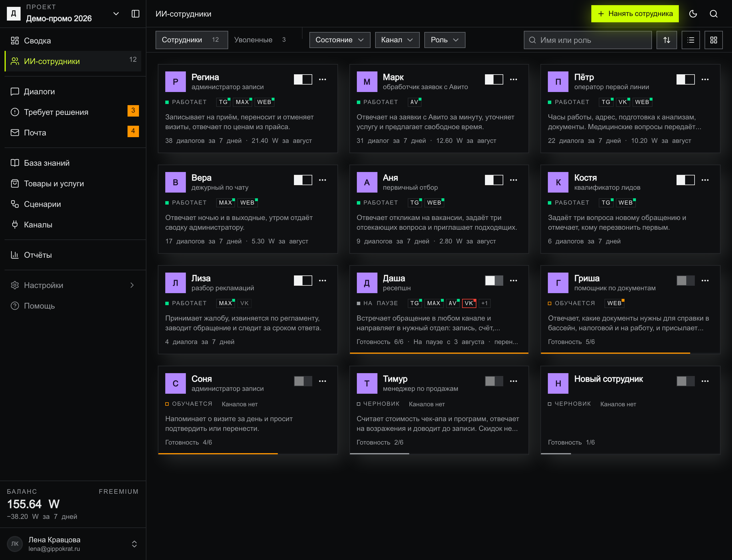This screenshot has height=560, width=732.
Task: Switch to list view layout
Action: [691, 40]
